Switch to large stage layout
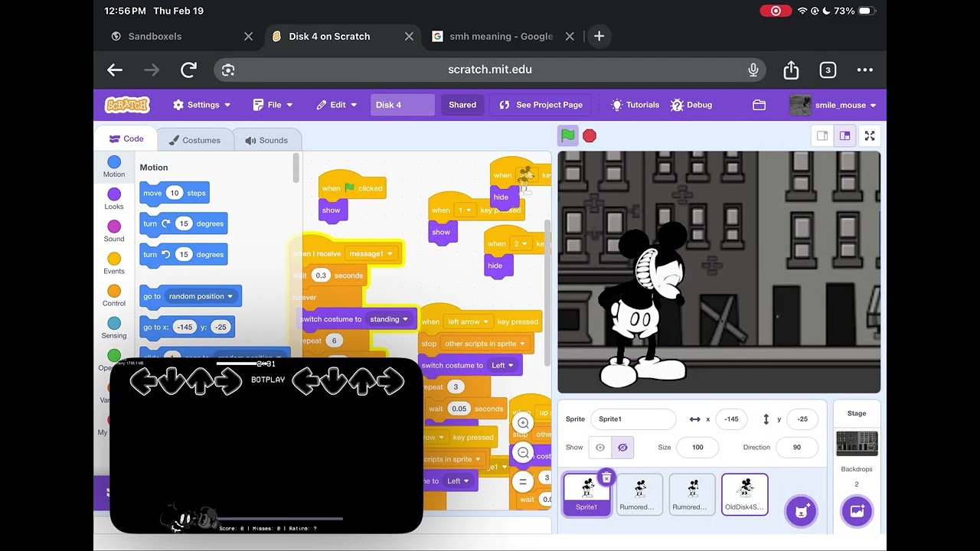Viewport: 980px width, 551px height. (x=844, y=135)
